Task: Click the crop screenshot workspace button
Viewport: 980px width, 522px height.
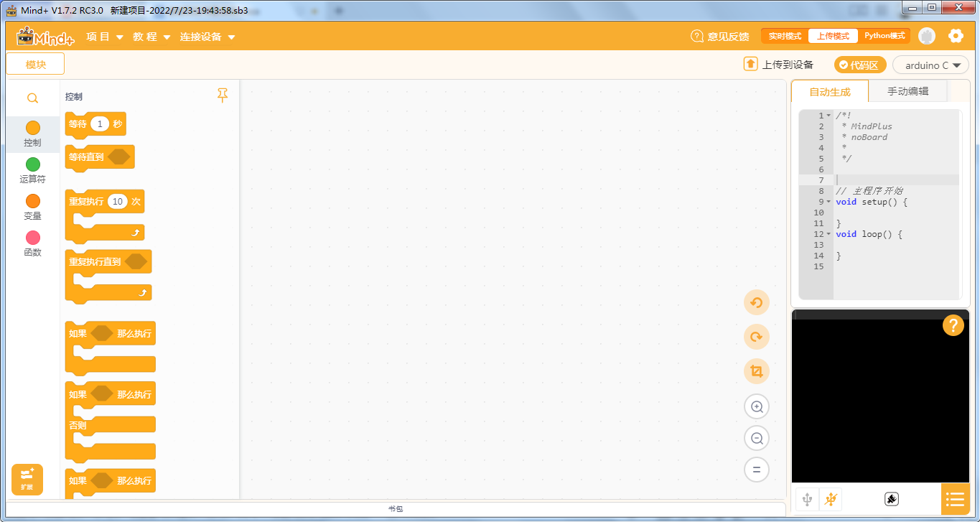Action: click(x=757, y=371)
